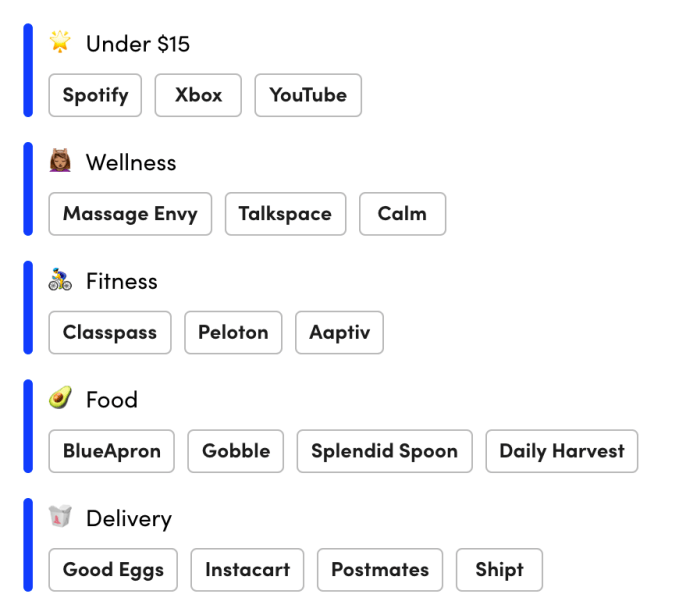Click the Aaptiv tag

coord(339,333)
